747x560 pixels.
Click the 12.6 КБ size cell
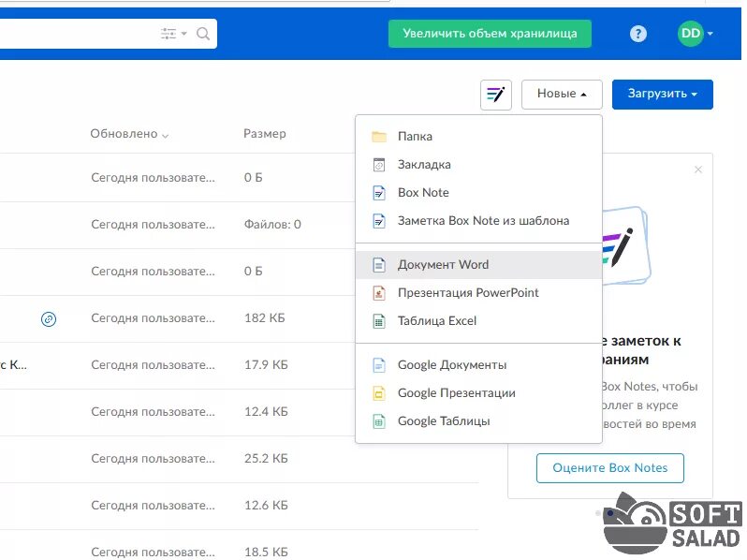266,505
